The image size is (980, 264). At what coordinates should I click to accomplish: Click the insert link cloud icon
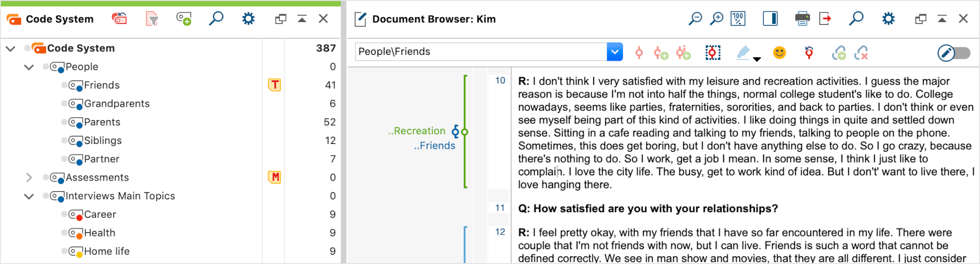[x=839, y=52]
